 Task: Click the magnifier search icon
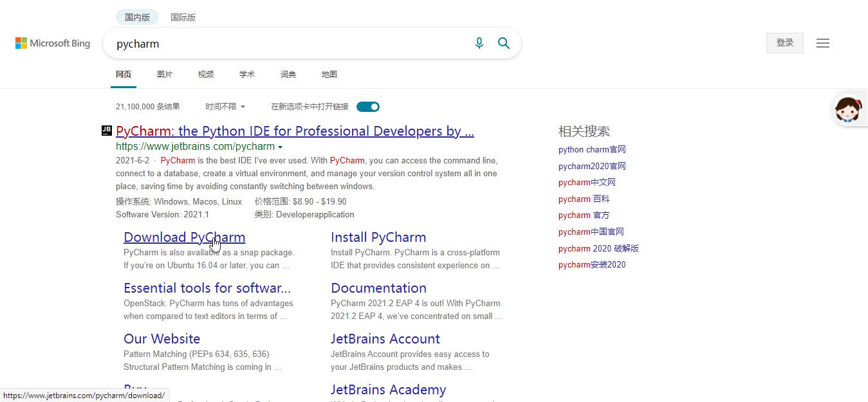coord(504,42)
